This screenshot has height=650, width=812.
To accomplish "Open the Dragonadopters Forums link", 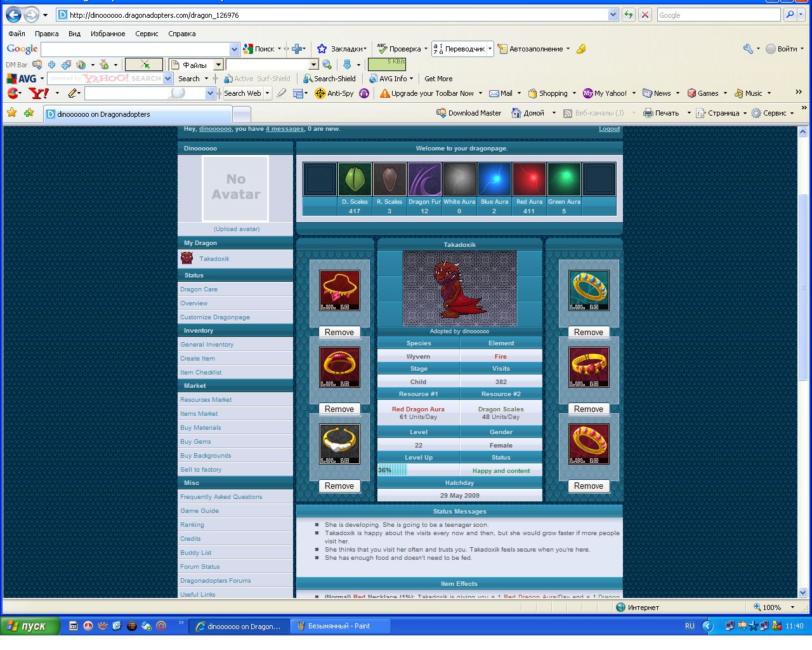I will pos(215,581).
